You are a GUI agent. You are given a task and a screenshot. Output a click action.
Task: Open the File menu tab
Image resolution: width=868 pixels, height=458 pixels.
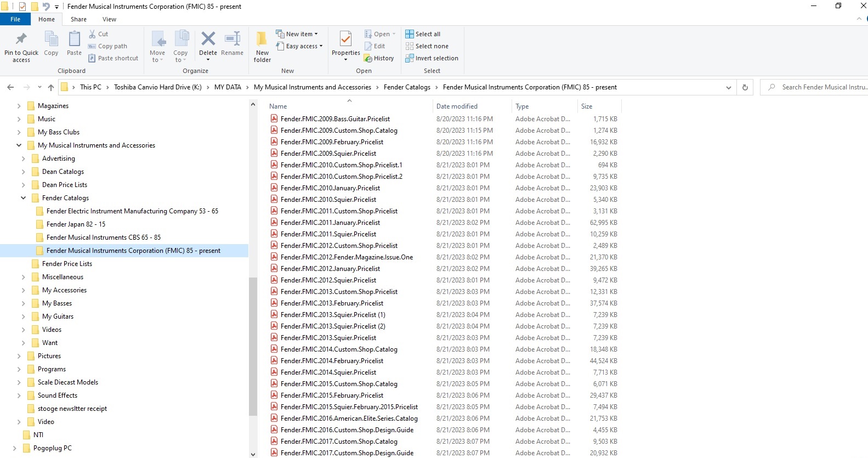click(x=15, y=19)
